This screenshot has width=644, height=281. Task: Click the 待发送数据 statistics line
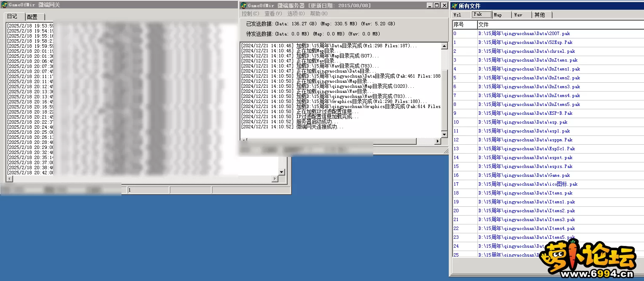[x=313, y=34]
